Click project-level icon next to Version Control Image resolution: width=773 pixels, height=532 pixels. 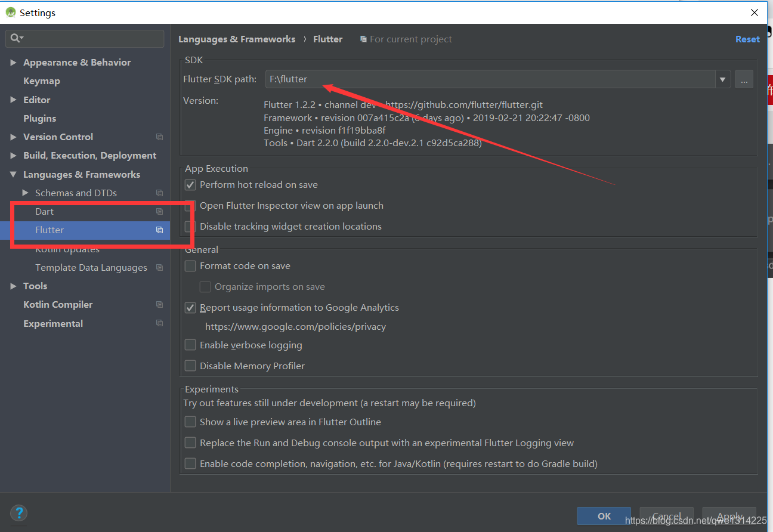click(159, 137)
